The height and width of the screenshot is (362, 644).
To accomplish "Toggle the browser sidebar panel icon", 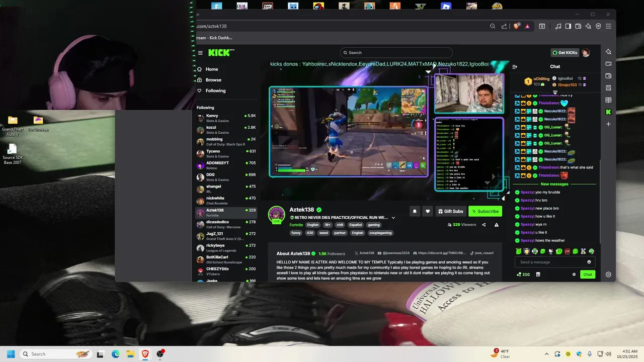I will 568,26.
